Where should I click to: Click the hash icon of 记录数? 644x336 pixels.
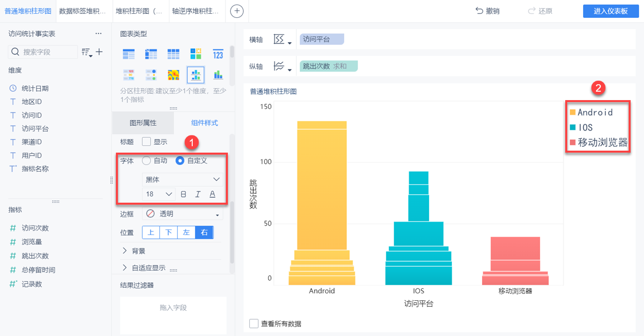coord(13,284)
